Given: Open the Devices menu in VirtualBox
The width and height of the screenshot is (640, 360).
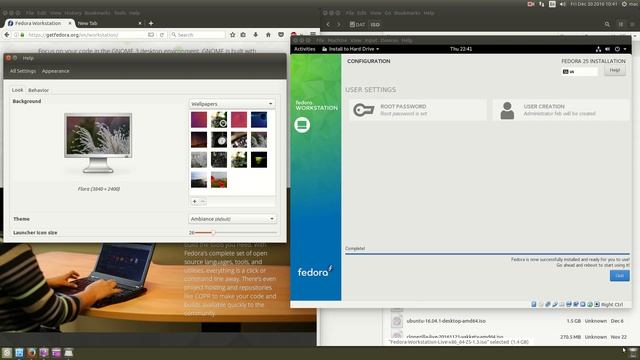Looking at the screenshot, I should click(389, 41).
